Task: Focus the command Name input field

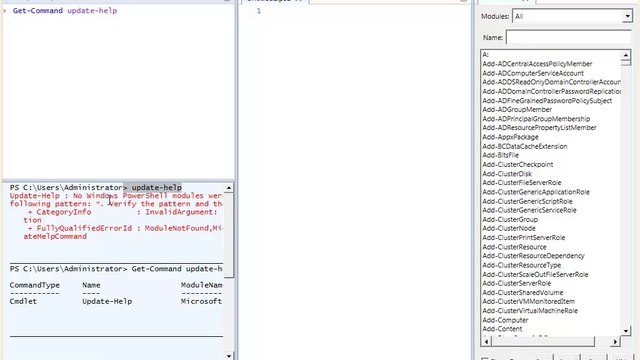Action: click(568, 37)
